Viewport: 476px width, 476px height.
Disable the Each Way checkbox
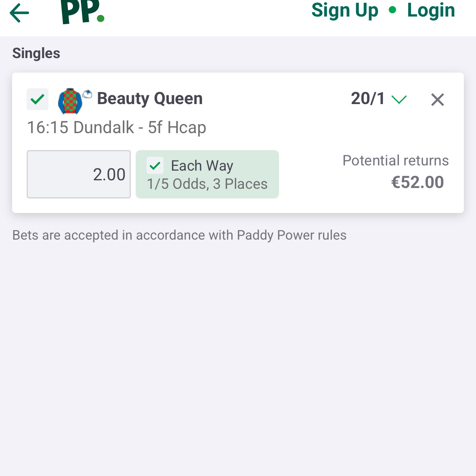155,165
